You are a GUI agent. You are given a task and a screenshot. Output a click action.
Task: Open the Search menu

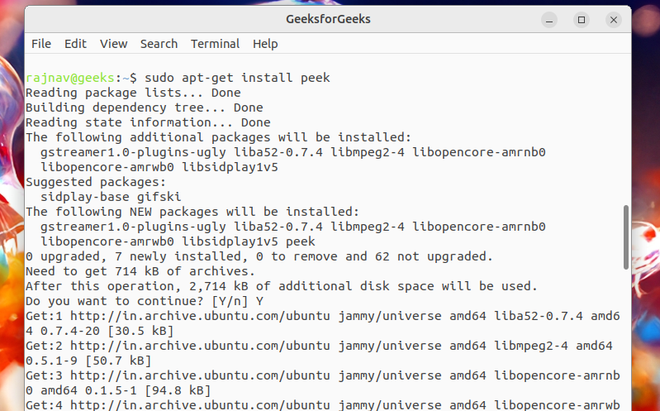pos(158,44)
